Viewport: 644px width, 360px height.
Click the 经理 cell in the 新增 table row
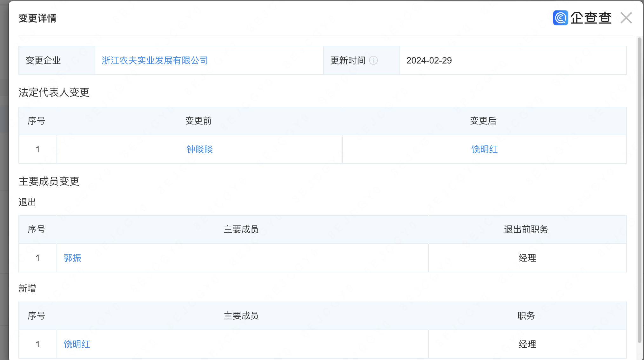tap(527, 344)
